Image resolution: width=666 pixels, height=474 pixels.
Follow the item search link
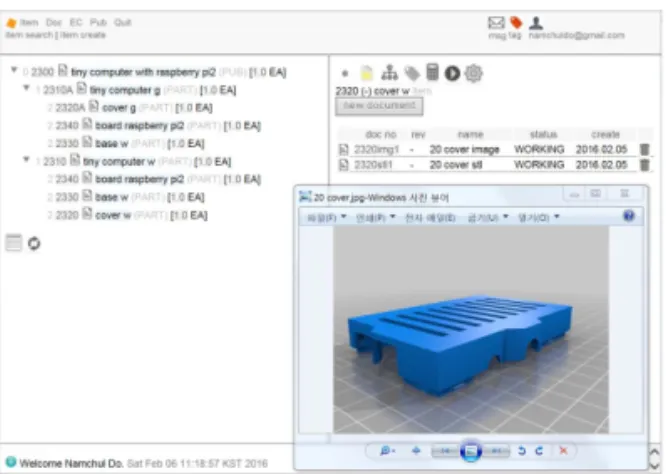29,35
